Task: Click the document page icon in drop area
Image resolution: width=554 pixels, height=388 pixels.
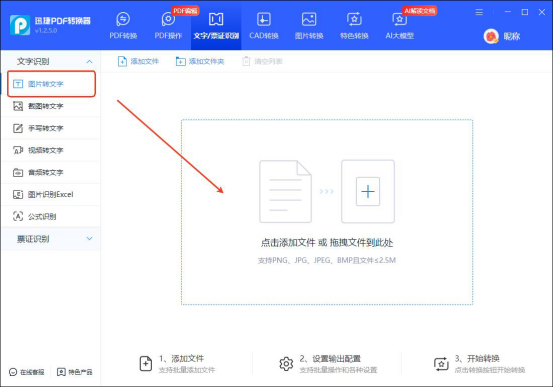Action: tap(285, 192)
